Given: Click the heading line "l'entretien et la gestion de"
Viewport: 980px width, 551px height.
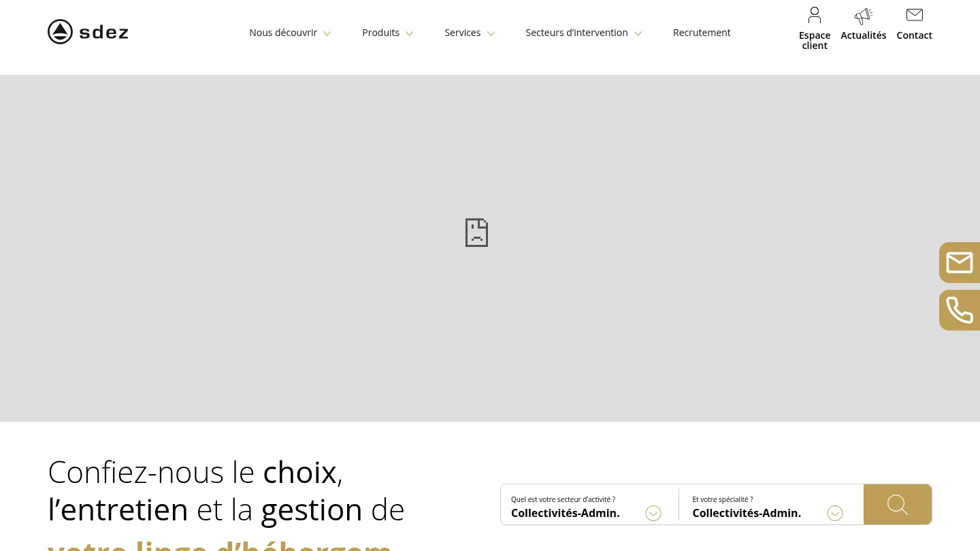Looking at the screenshot, I should pyautogui.click(x=226, y=510).
